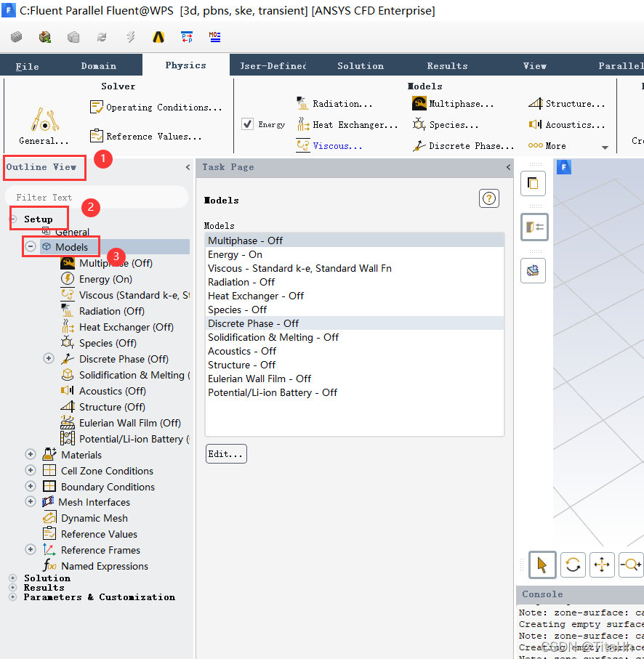The height and width of the screenshot is (659, 644).
Task: Collapse the Outline View panel arrow
Action: click(x=188, y=167)
